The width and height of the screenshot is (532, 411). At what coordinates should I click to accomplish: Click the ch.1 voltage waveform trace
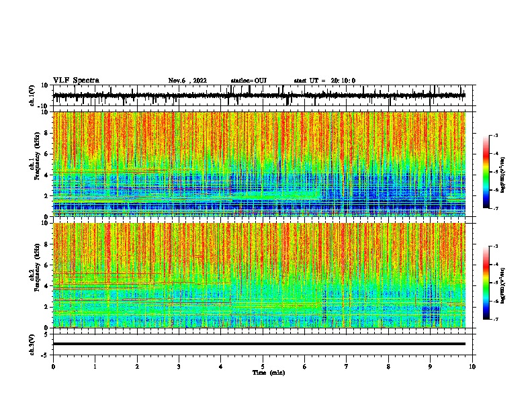click(x=259, y=95)
